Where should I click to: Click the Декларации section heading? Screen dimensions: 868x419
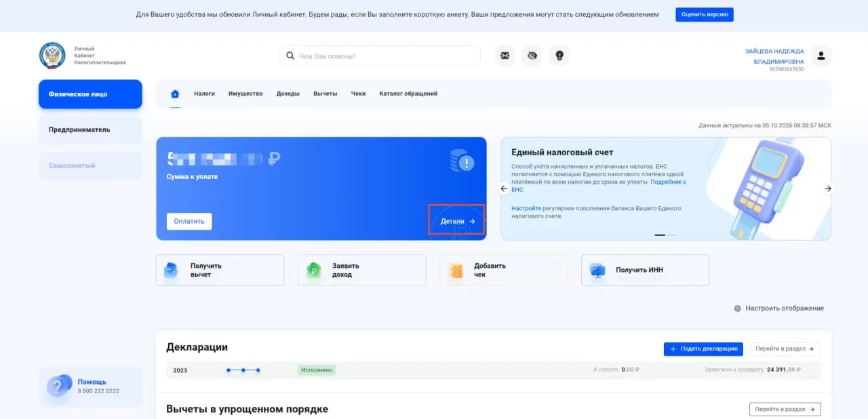(197, 347)
